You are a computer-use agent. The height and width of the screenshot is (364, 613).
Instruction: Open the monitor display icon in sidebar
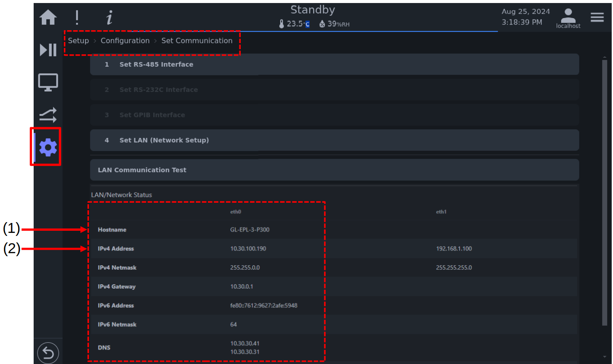[48, 82]
